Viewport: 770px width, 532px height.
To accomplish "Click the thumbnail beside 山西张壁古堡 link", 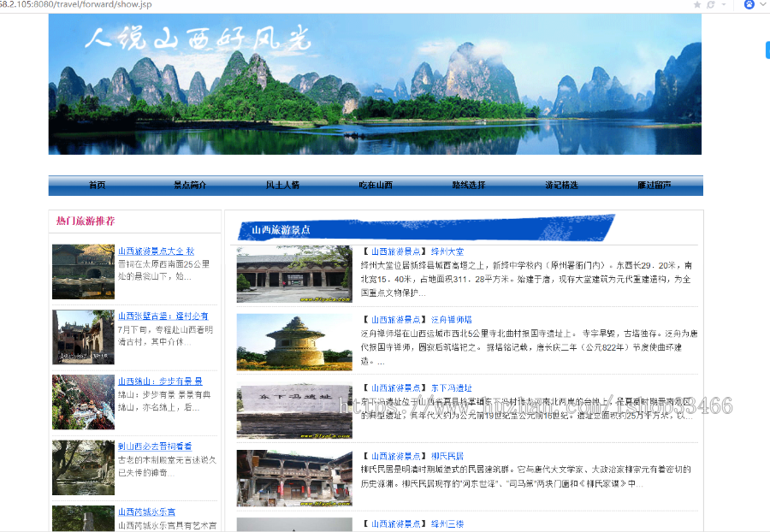I will coord(84,337).
